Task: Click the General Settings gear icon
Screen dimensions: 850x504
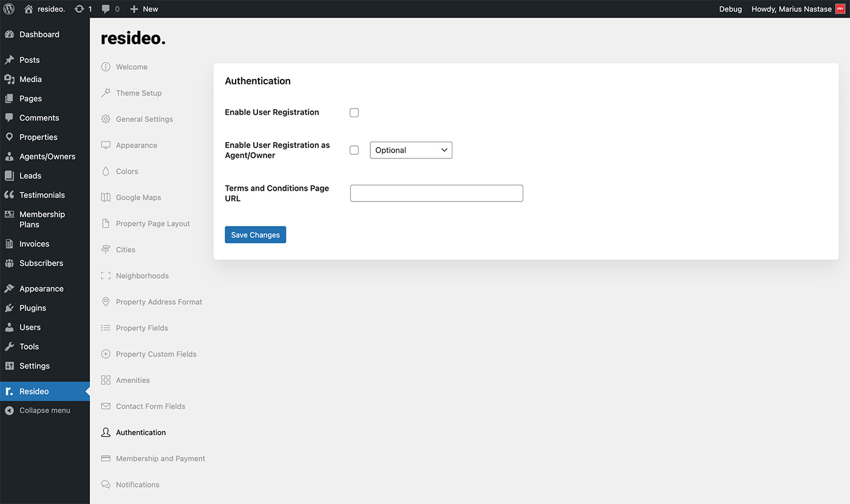Action: pos(106,119)
